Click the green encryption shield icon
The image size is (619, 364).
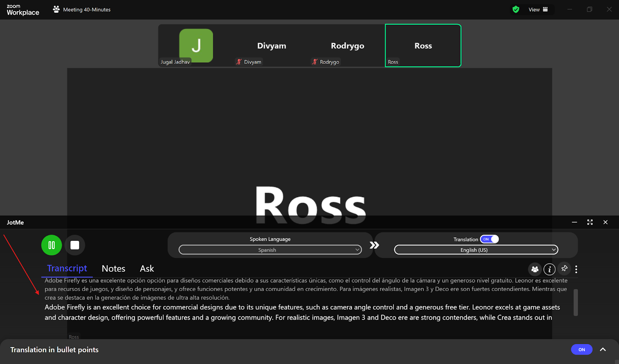pyautogui.click(x=516, y=10)
